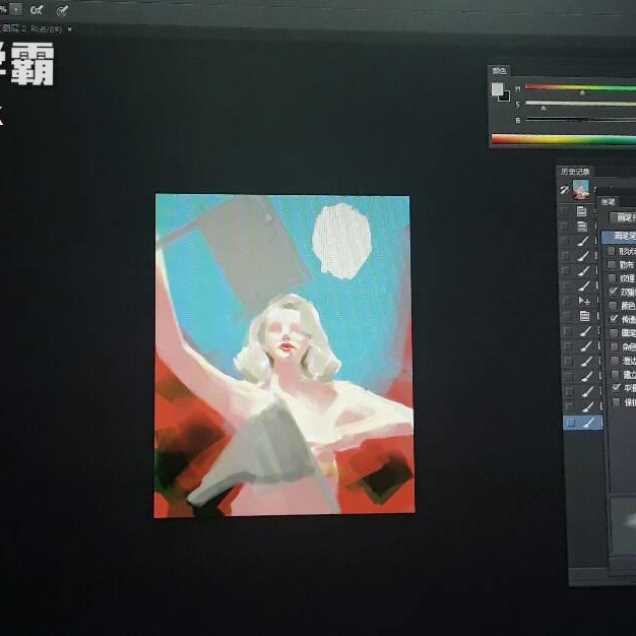This screenshot has height=636, width=636.
Task: Enable the 形状动态 shape dynamics checkbox
Action: (x=611, y=251)
